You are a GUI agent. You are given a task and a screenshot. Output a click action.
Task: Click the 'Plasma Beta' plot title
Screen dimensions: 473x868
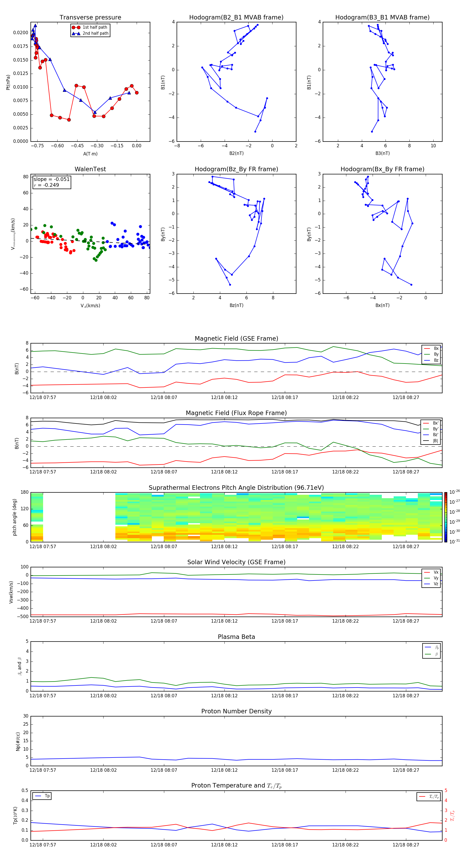pos(236,637)
